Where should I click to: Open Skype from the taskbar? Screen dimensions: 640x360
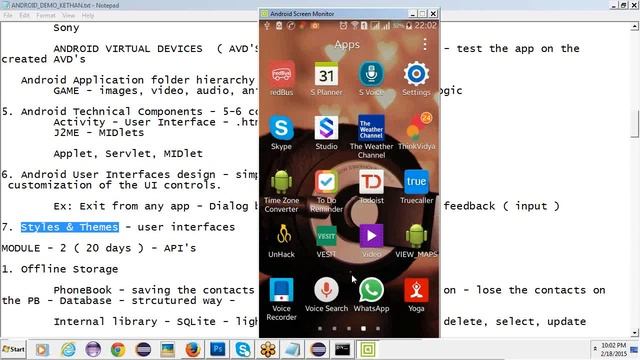point(243,350)
